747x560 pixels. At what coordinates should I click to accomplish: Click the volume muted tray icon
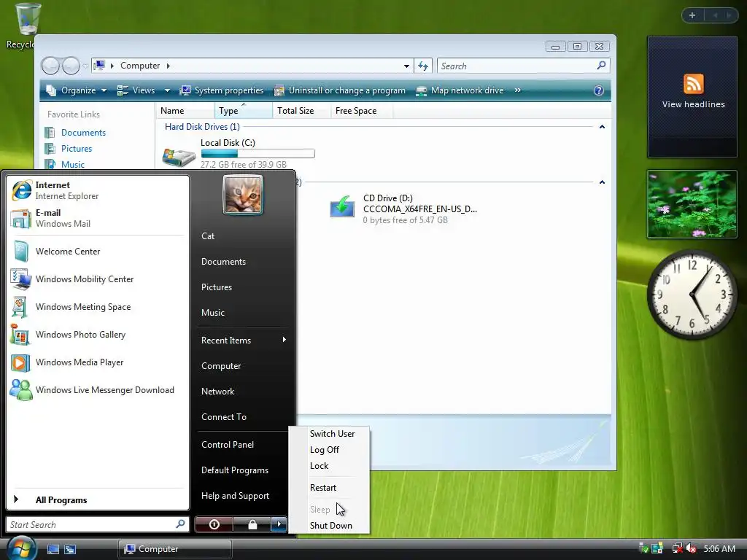[692, 548]
